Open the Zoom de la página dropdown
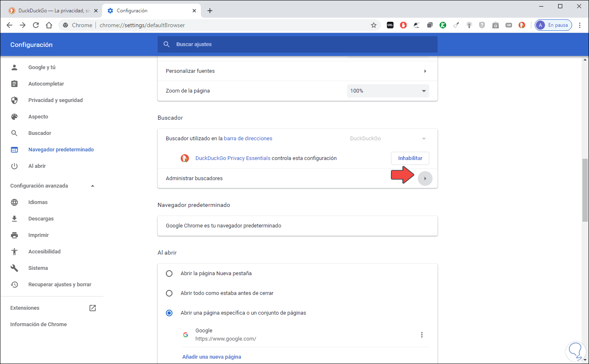This screenshot has width=589, height=364. [388, 91]
